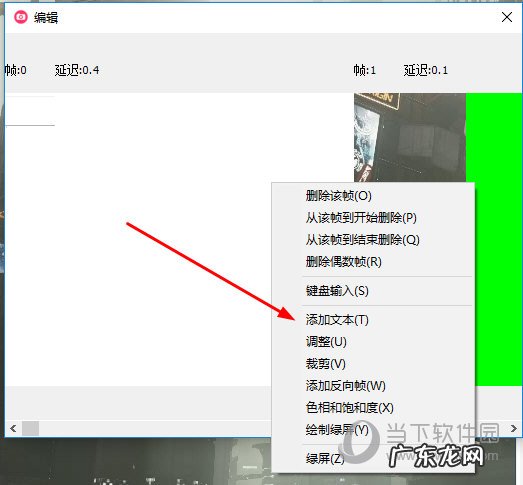Click right arrow of horizontal scrollbar
Screen dimensions: 523x485
514,428
